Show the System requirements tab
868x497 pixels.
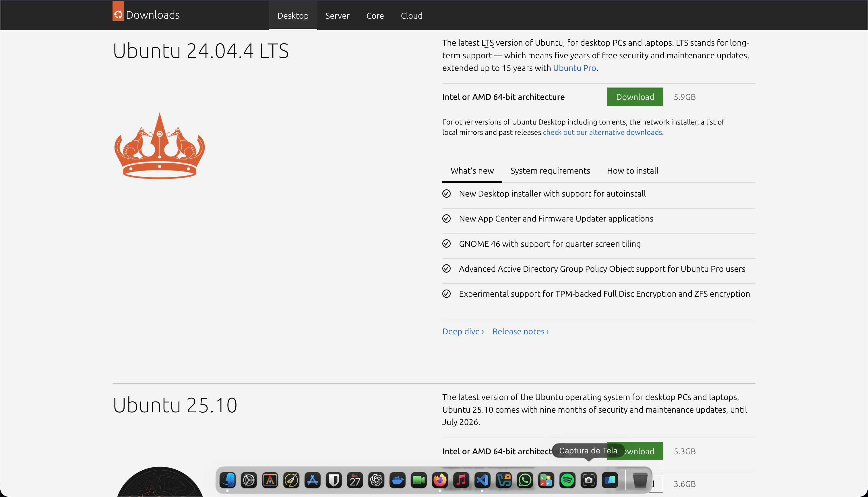click(x=550, y=171)
